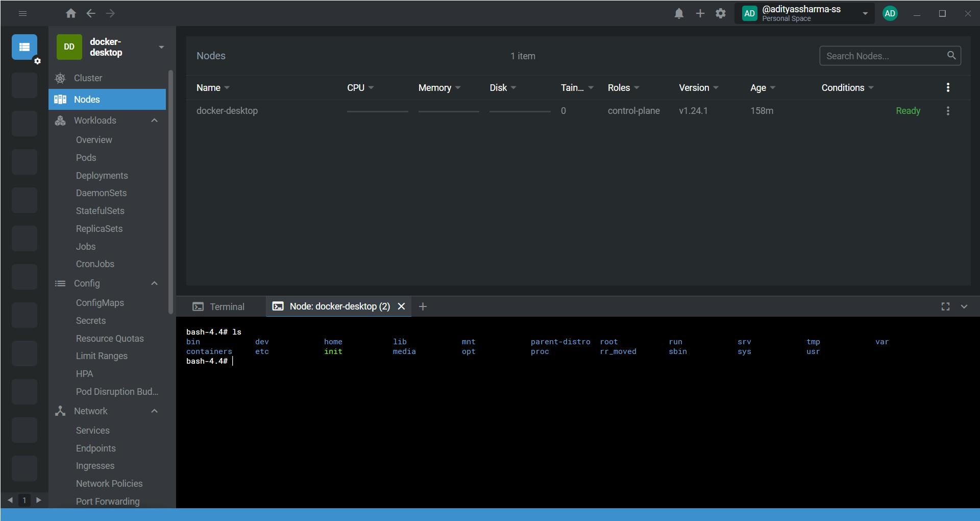Image resolution: width=980 pixels, height=521 pixels.
Task: Open Deployments in the sidebar
Action: (102, 176)
